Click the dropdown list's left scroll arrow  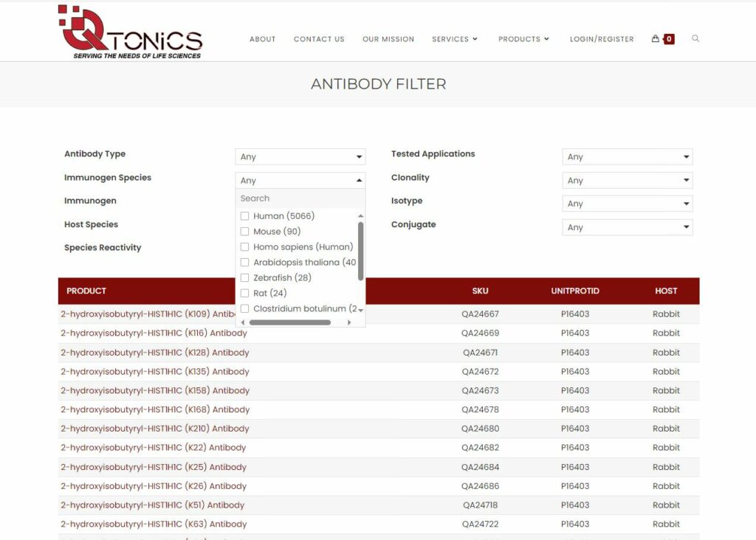[243, 322]
